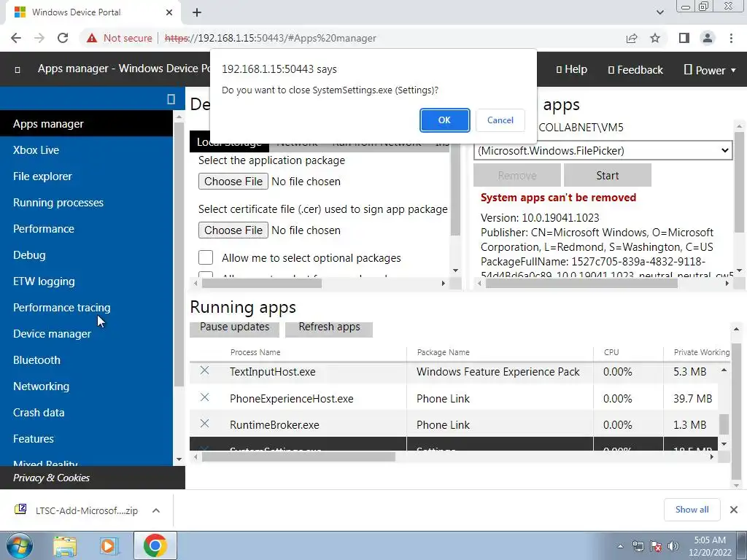
Task: Open Device manager in sidebar
Action: (x=86, y=334)
